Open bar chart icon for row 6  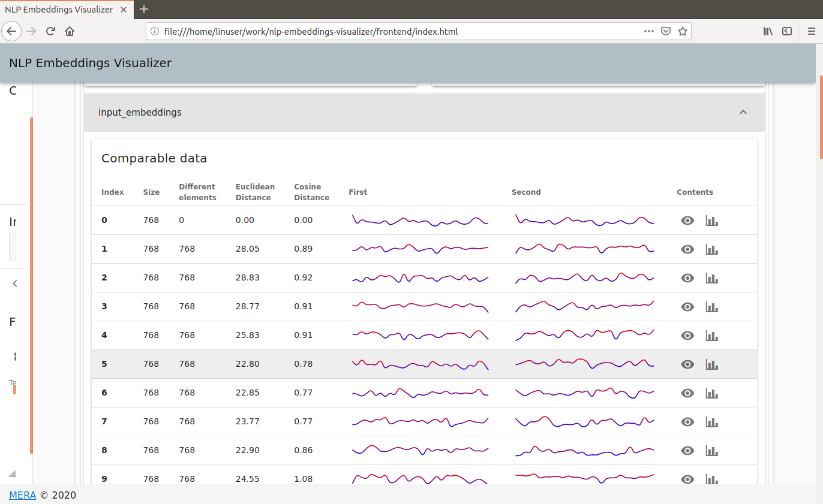click(712, 393)
